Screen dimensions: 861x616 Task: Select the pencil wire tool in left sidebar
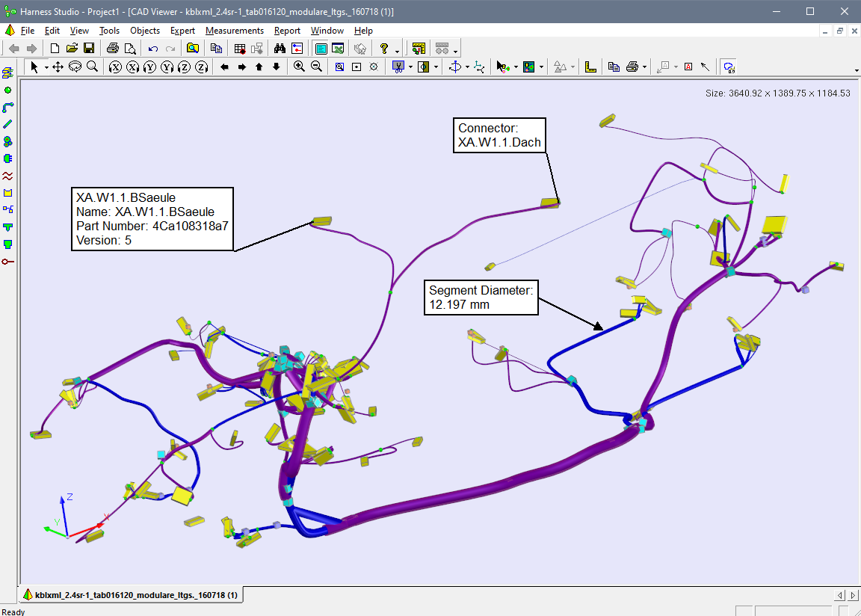tap(8, 124)
